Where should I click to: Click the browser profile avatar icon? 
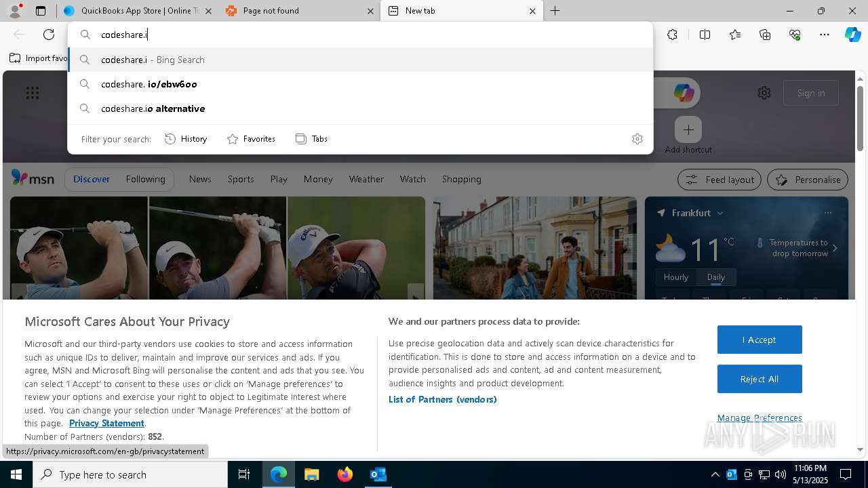click(15, 11)
